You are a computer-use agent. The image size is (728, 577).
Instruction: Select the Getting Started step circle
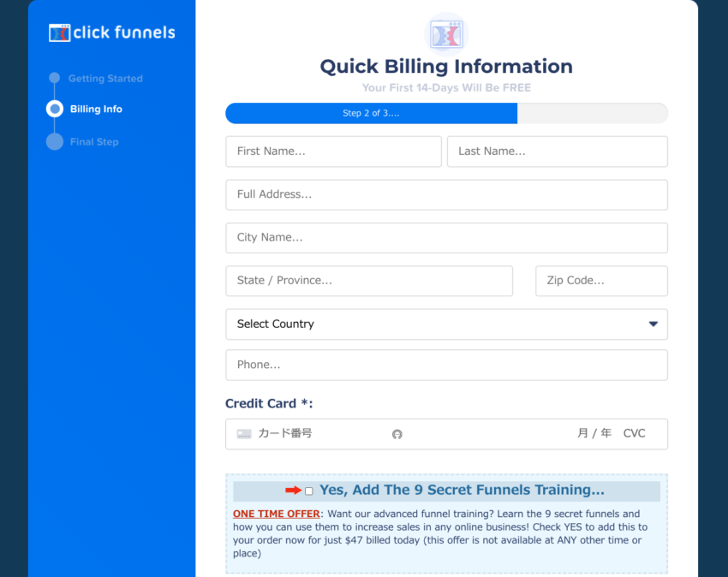click(x=54, y=78)
